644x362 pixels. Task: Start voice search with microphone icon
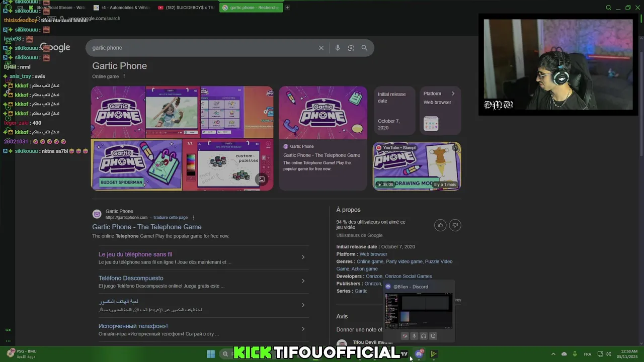(338, 48)
